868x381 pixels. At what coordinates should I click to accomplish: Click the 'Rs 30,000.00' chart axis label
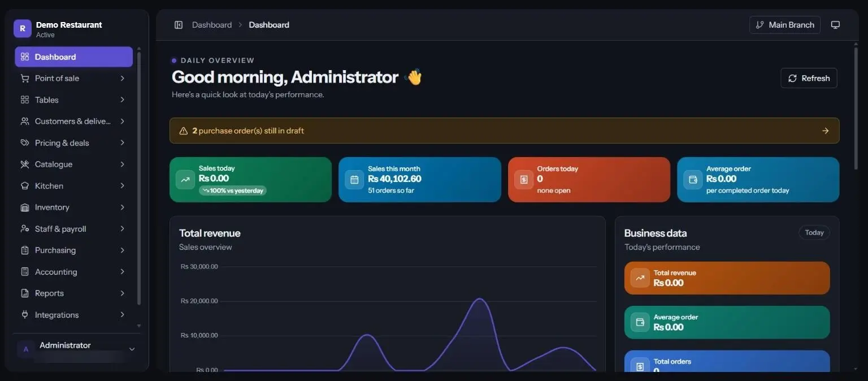pyautogui.click(x=199, y=266)
